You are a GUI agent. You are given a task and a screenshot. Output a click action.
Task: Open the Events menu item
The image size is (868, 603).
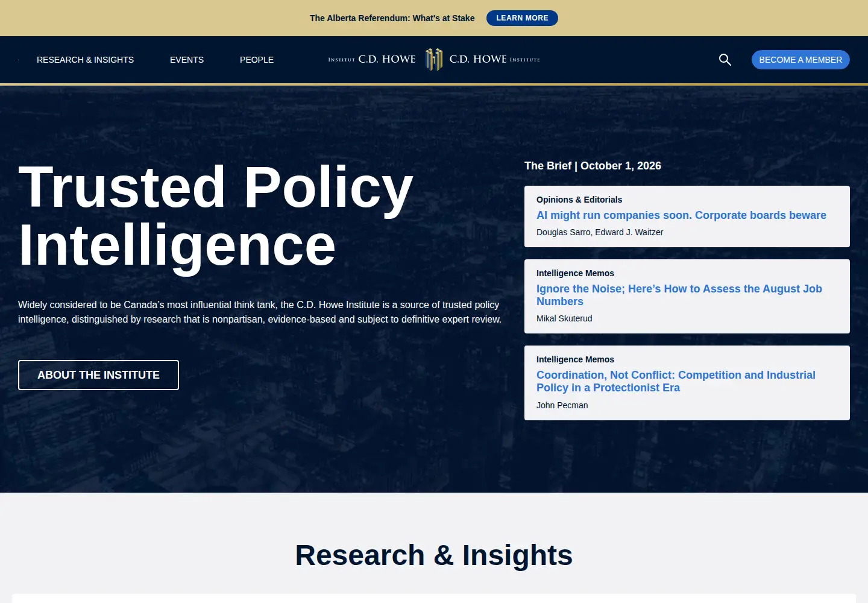[187, 60]
